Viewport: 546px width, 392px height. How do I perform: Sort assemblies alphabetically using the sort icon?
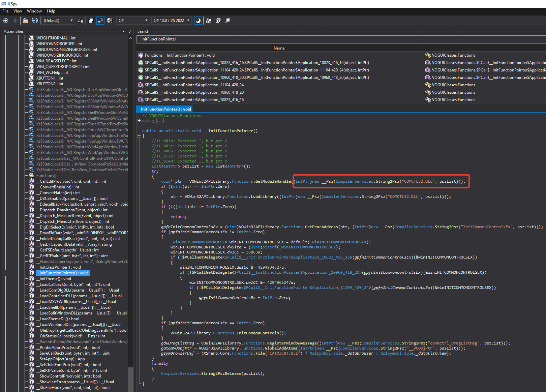tap(209, 21)
